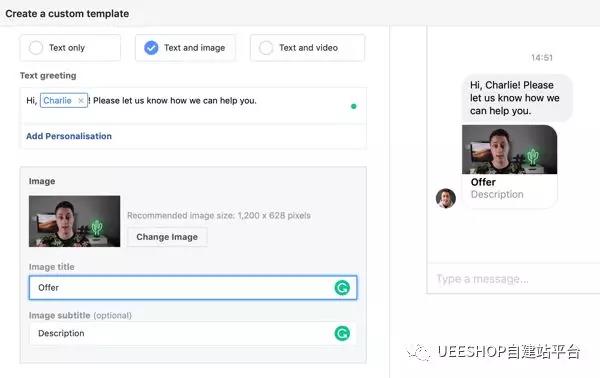The height and width of the screenshot is (378, 600).
Task: Click Grammarly icon in Image title field
Action: pyautogui.click(x=342, y=288)
